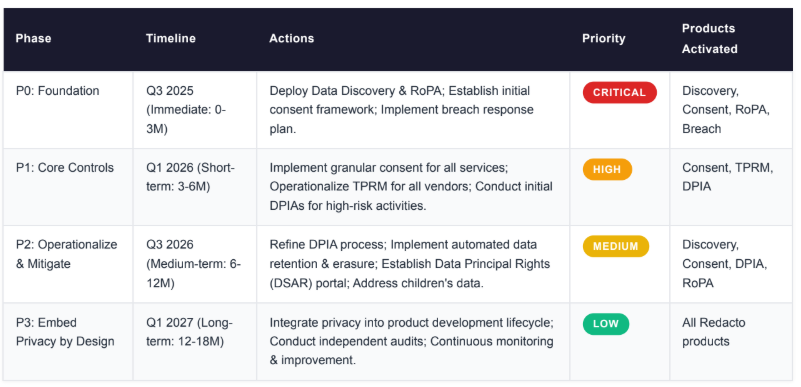Select the P2: Operationalize & Mitigate cell

68,264
